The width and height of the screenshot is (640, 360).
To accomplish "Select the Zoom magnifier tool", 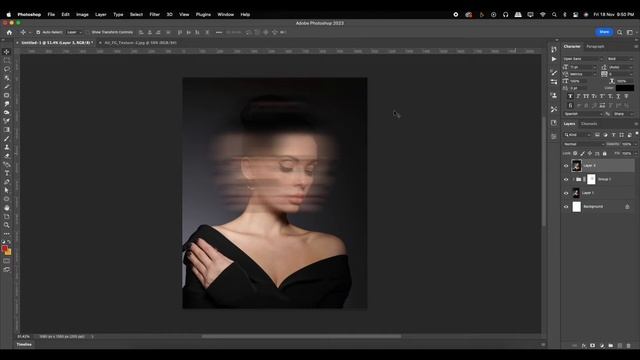I will [x=7, y=225].
